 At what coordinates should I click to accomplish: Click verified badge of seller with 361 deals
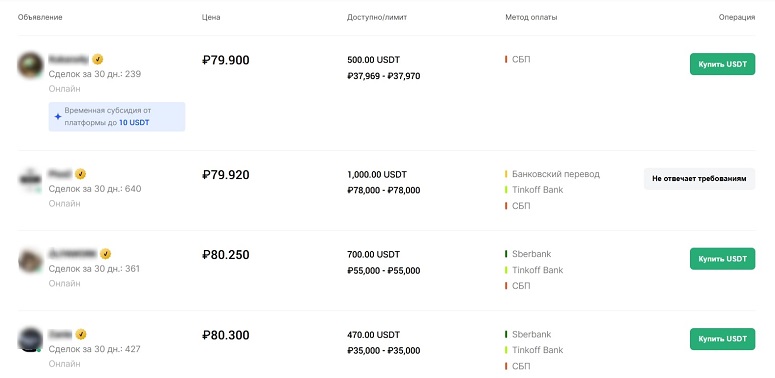105,254
